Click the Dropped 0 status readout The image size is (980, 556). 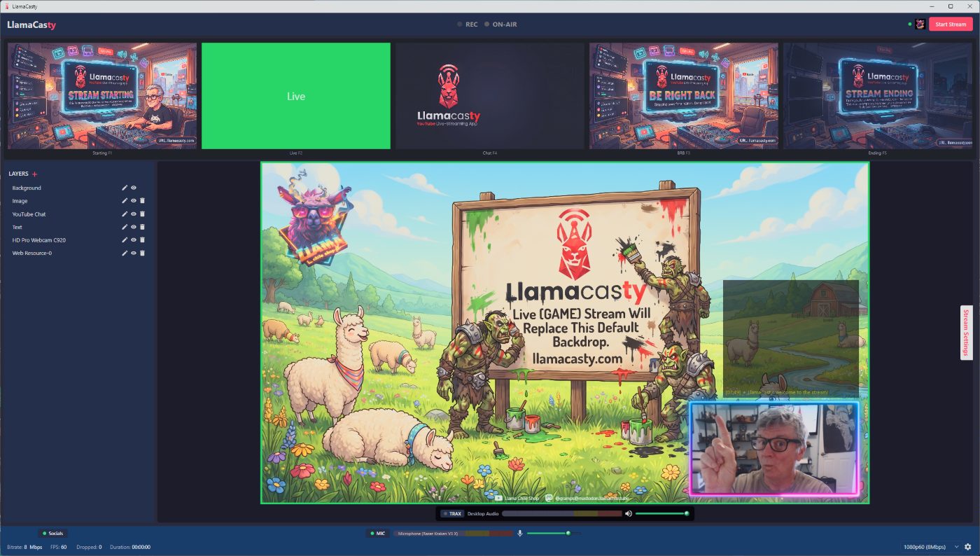[x=87, y=547]
